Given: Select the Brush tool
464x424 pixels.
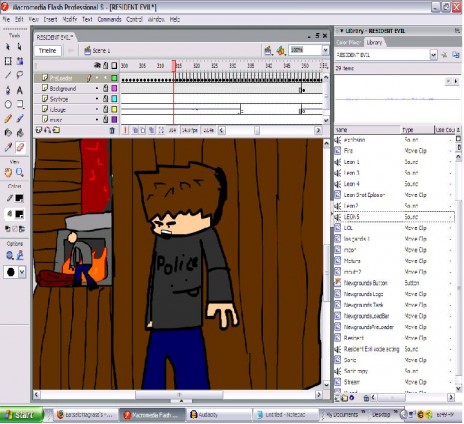Looking at the screenshot, I should pyautogui.click(x=20, y=118).
